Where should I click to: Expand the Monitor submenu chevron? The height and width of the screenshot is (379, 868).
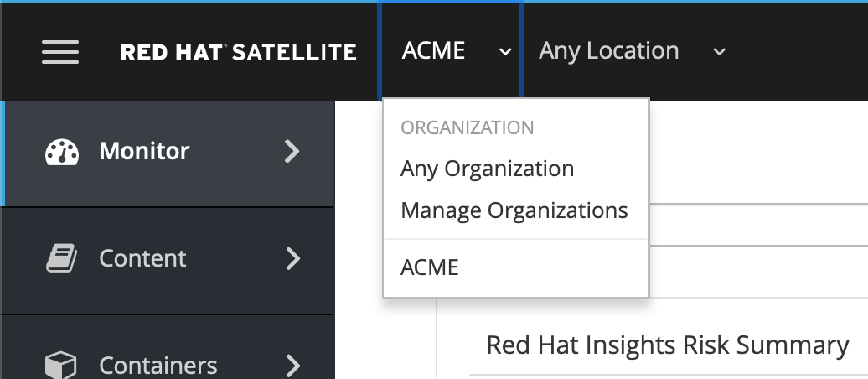point(292,151)
